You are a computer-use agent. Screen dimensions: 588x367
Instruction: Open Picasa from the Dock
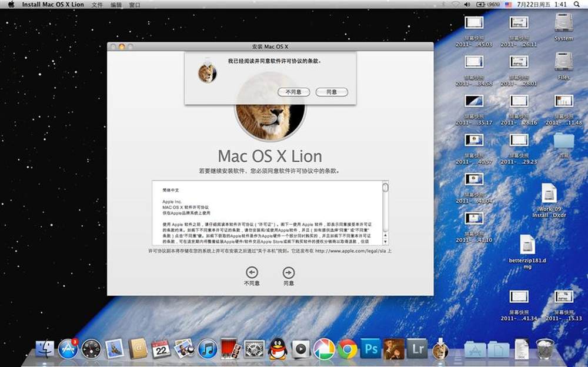[324, 349]
